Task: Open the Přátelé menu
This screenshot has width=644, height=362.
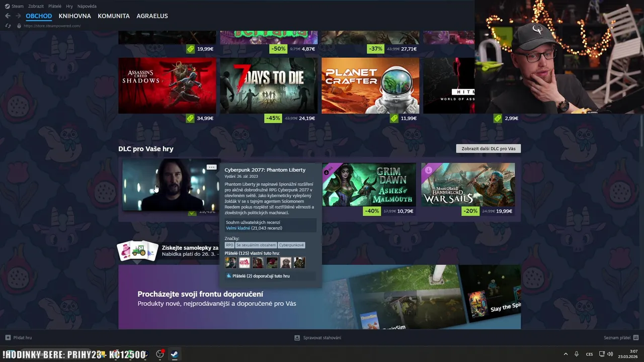Action: point(55,6)
